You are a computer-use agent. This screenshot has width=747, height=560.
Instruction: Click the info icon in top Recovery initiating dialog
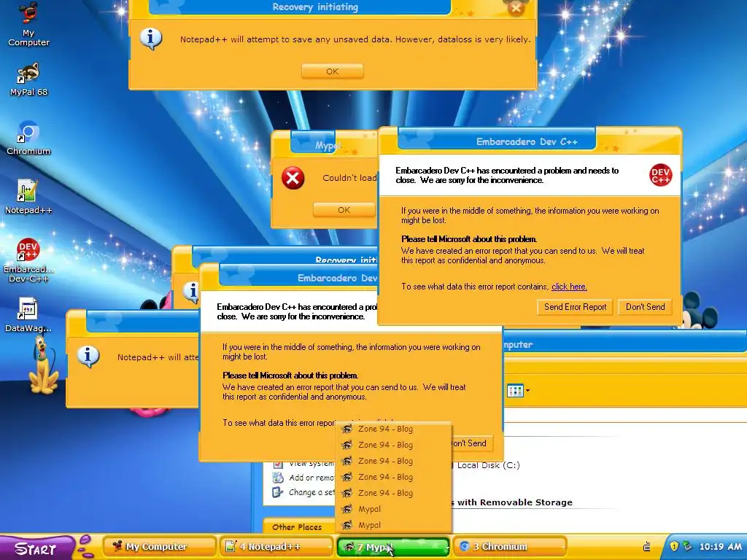[150, 39]
